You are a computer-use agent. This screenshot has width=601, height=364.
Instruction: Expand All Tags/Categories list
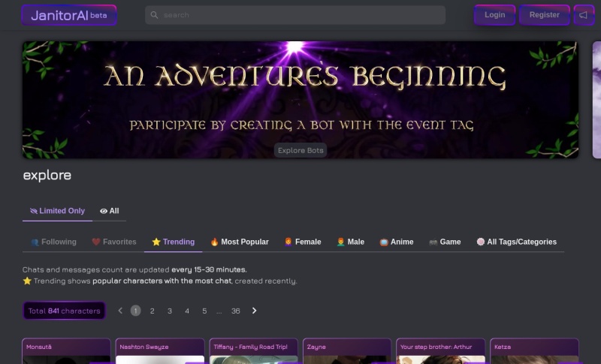pyautogui.click(x=516, y=242)
